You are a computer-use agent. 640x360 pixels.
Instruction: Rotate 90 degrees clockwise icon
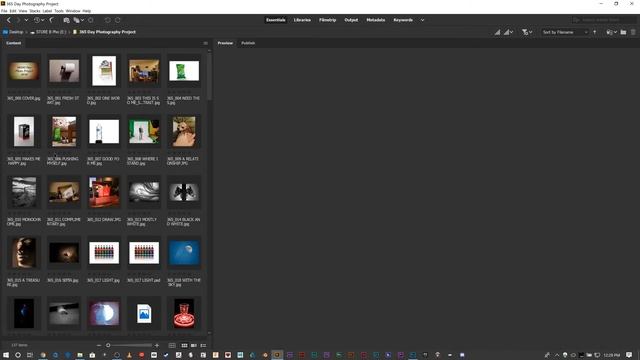coord(118,20)
